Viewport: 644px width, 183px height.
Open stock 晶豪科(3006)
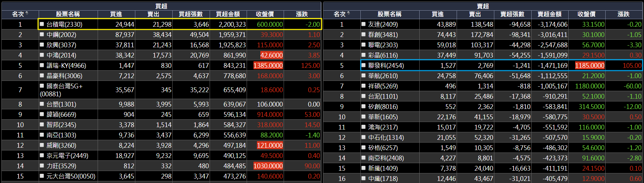[64, 76]
